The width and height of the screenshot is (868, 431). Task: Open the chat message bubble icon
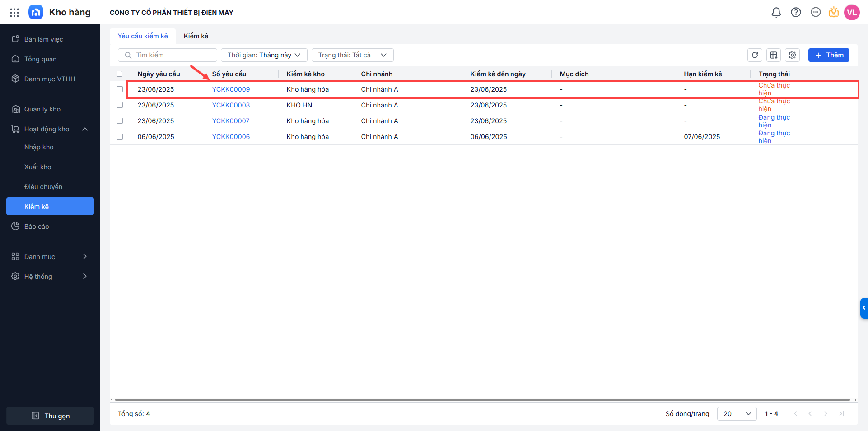(816, 13)
